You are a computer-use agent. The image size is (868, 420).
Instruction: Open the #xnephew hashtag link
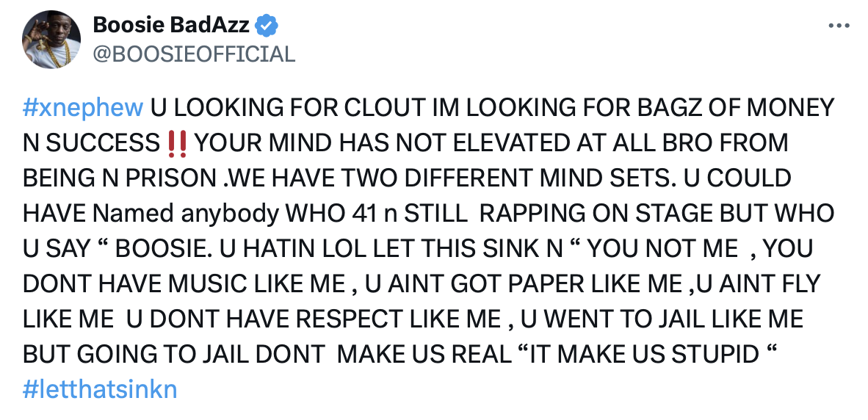83,109
